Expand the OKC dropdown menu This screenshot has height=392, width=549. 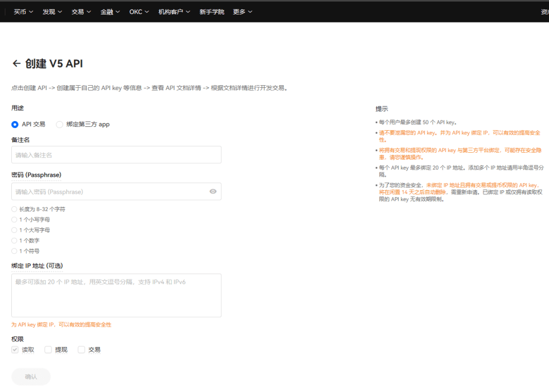[139, 11]
